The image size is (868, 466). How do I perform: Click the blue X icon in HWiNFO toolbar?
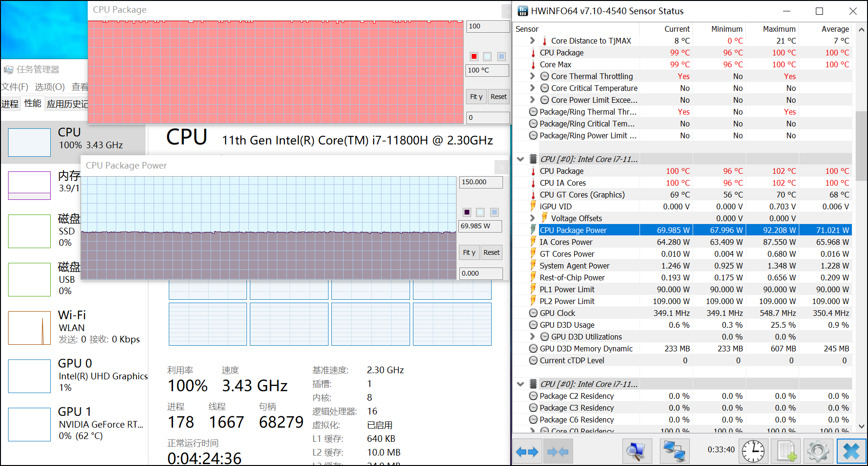[851, 451]
